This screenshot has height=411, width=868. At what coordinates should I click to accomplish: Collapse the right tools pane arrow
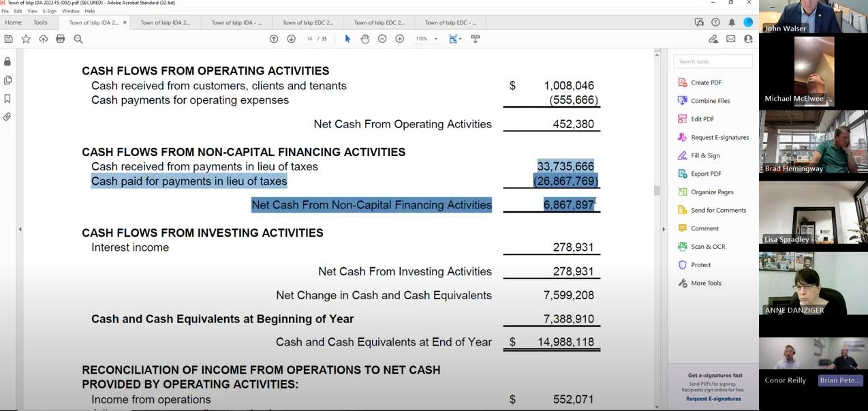pos(664,229)
